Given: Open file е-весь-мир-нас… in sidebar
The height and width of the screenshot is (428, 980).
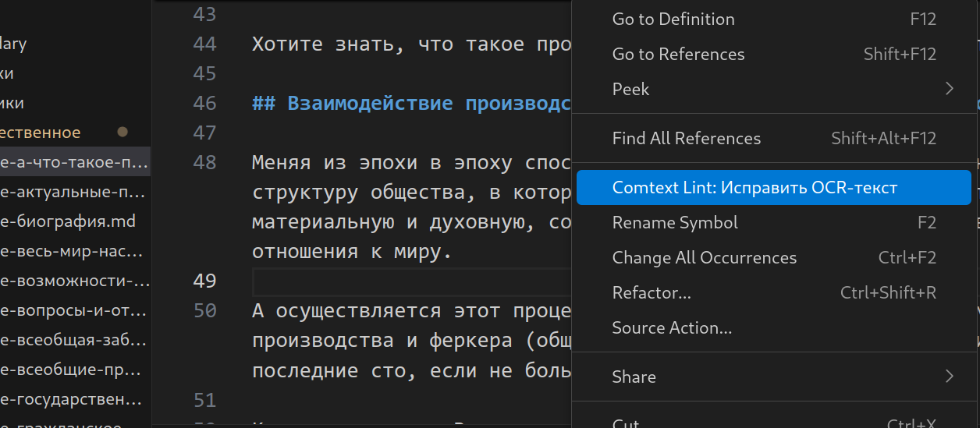Looking at the screenshot, I should click(73, 252).
